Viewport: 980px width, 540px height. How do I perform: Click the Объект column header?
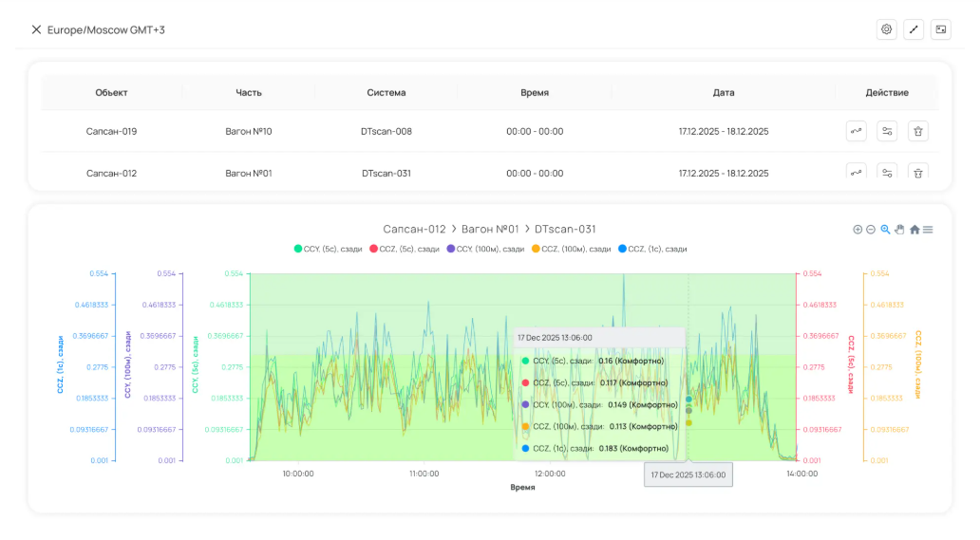pyautogui.click(x=111, y=92)
